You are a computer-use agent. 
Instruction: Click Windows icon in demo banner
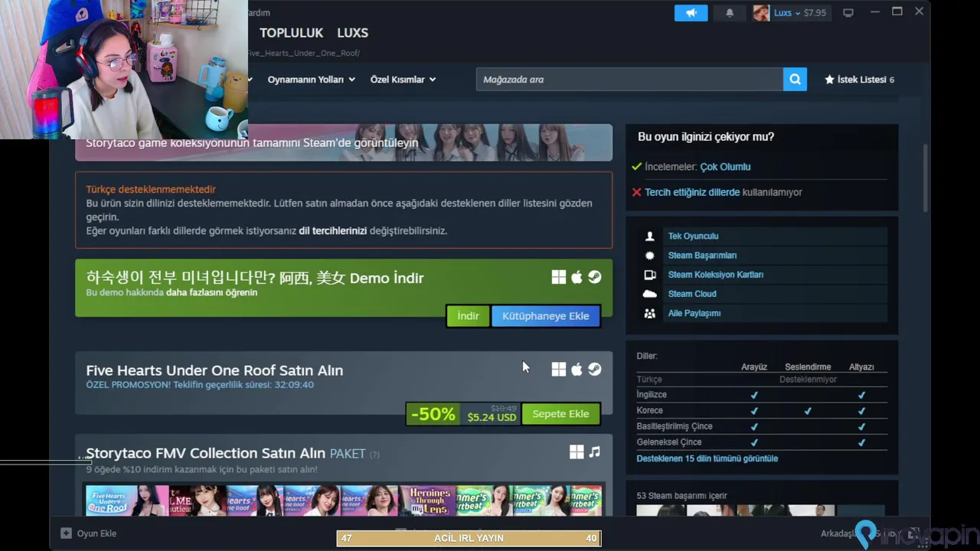tap(559, 277)
